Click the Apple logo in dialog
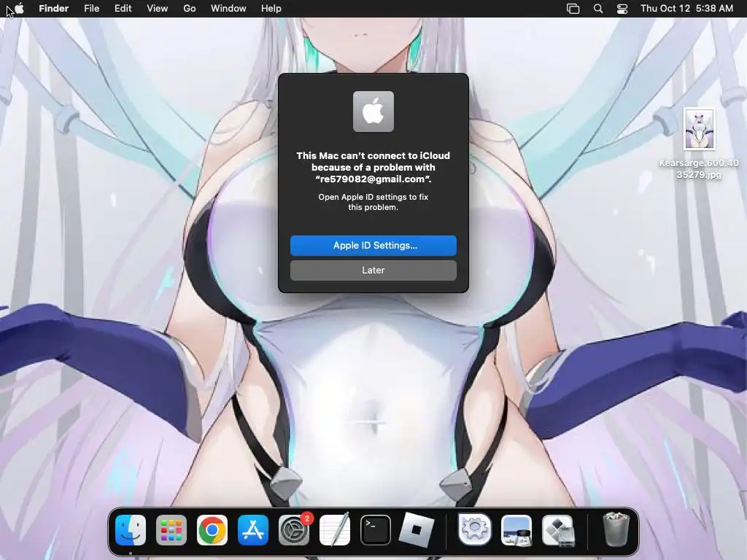 tap(373, 112)
